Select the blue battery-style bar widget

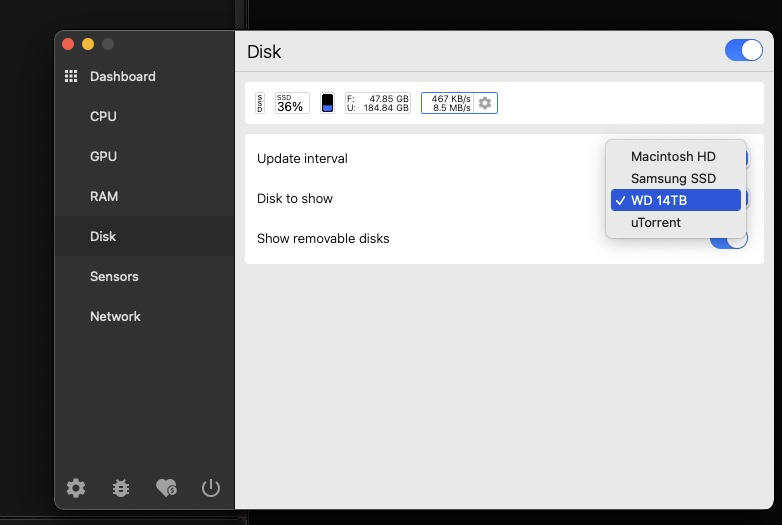(x=327, y=103)
